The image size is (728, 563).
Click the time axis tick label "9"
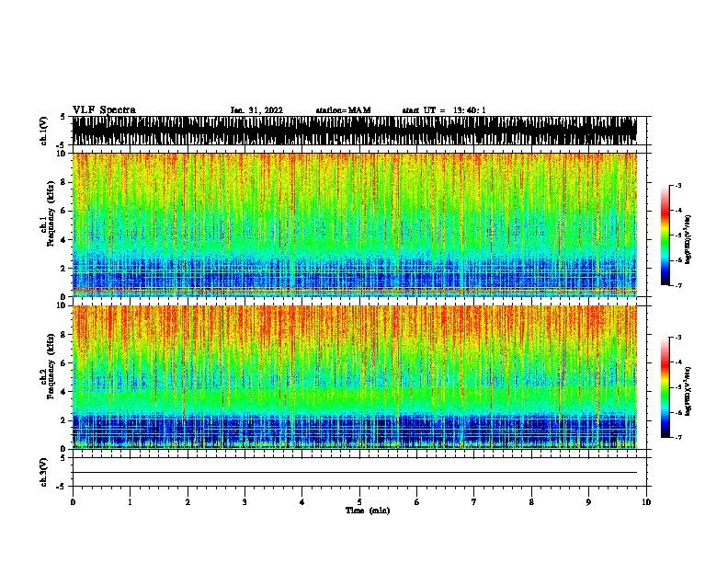tap(588, 502)
